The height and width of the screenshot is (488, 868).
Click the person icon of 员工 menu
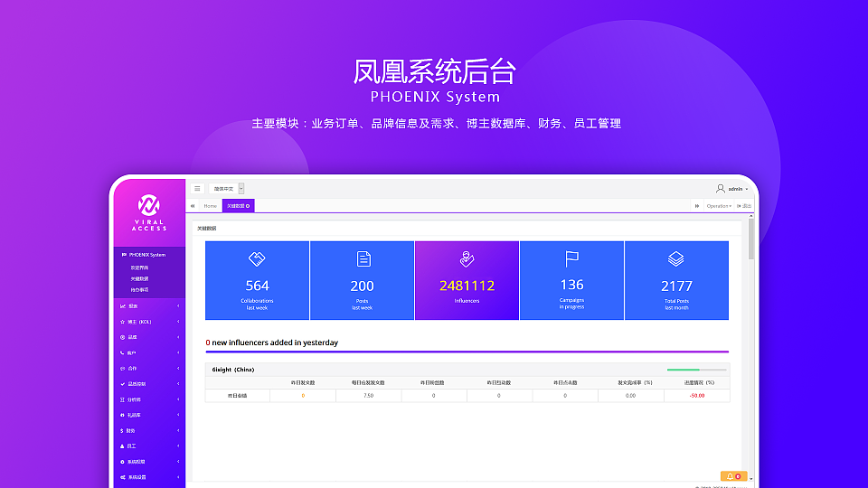point(122,446)
